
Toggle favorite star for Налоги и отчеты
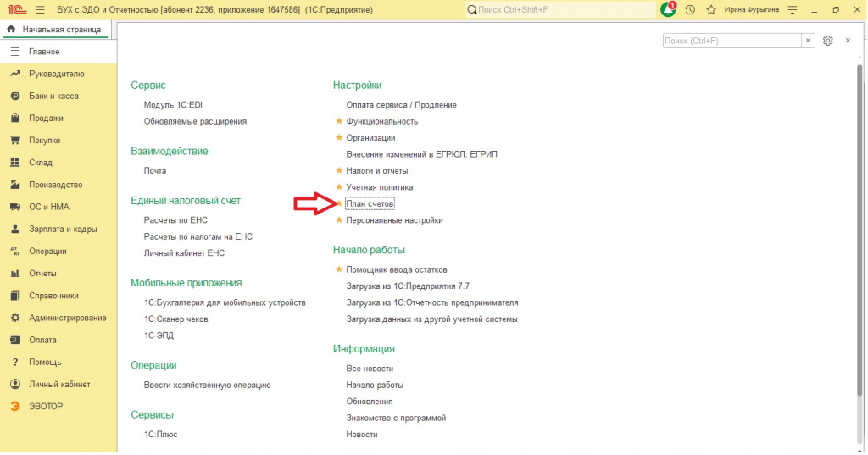pyautogui.click(x=339, y=170)
